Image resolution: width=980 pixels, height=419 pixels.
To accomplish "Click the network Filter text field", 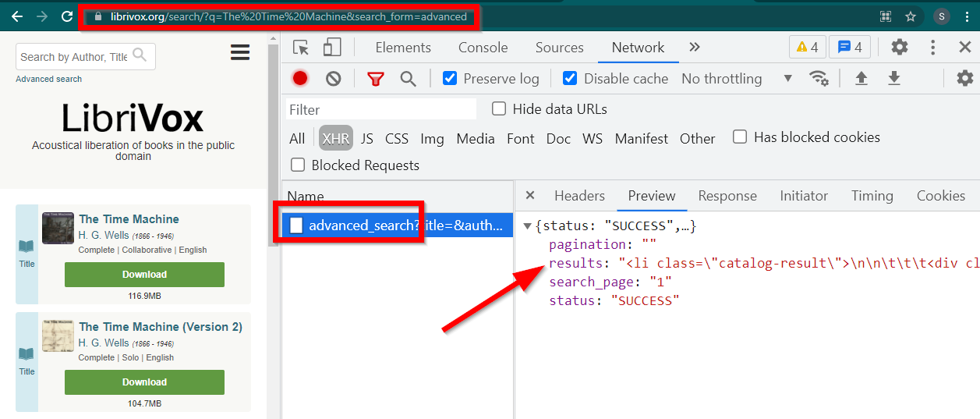I will [380, 109].
